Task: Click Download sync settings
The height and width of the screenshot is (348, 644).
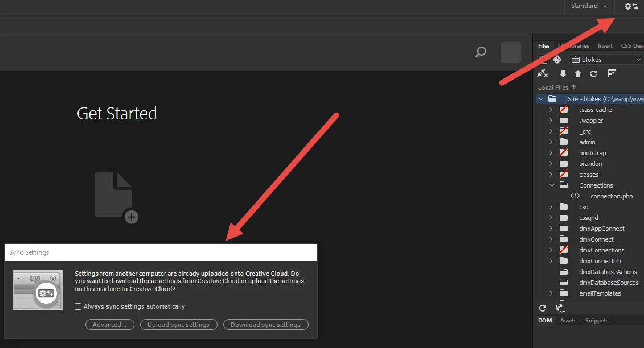Action: [266, 325]
